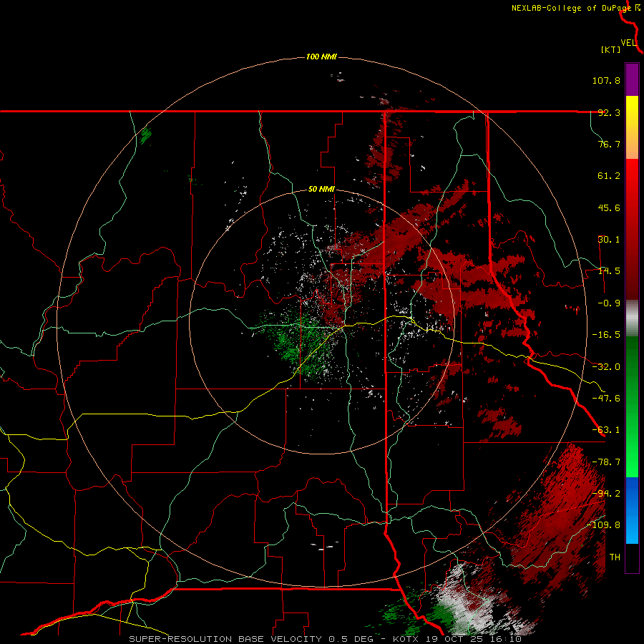
Task: Select the -63.1 scale label
Action: tap(606, 430)
